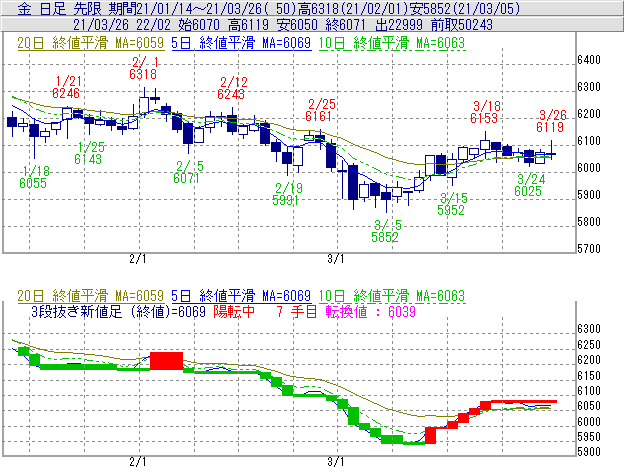Click the 陽転中 status text

[x=234, y=311]
